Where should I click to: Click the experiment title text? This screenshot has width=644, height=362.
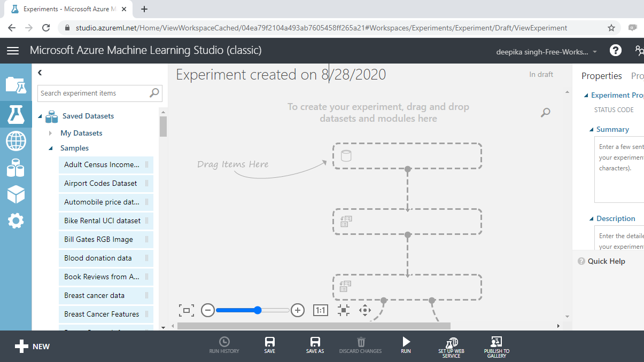281,75
